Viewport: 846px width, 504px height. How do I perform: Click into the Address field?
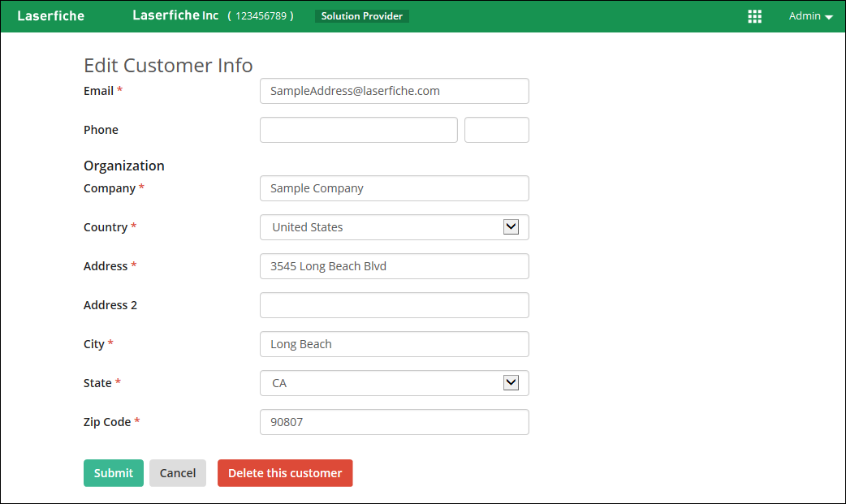pyautogui.click(x=395, y=266)
